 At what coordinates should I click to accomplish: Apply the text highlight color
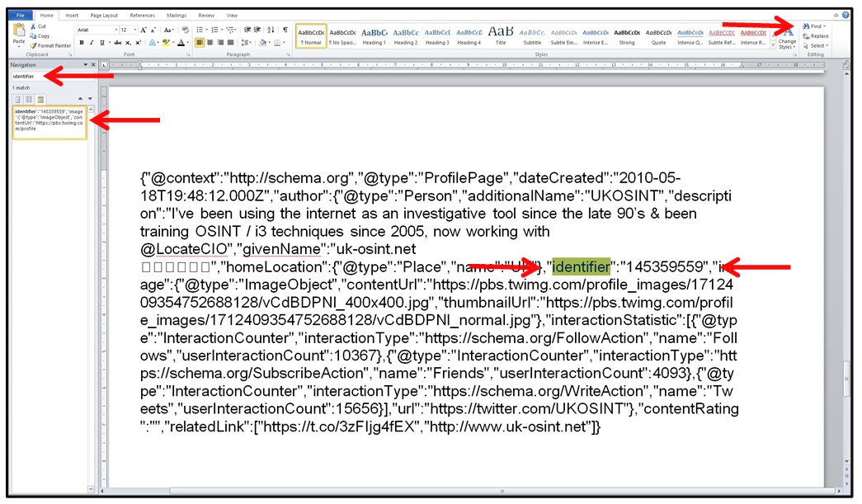(166, 42)
